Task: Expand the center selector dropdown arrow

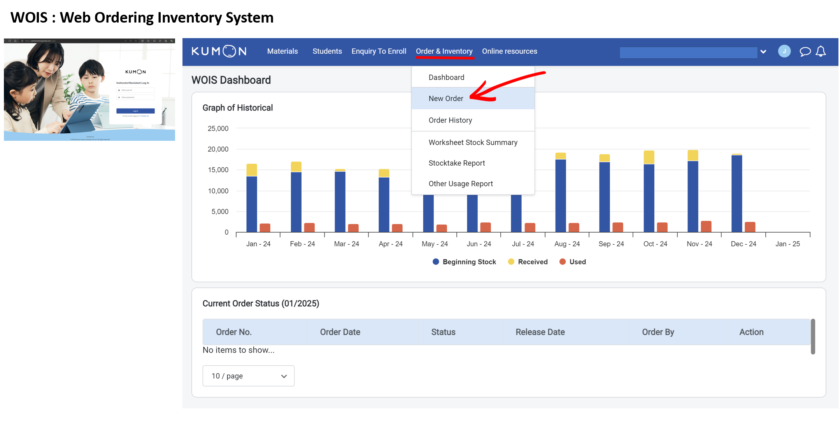Action: 763,52
